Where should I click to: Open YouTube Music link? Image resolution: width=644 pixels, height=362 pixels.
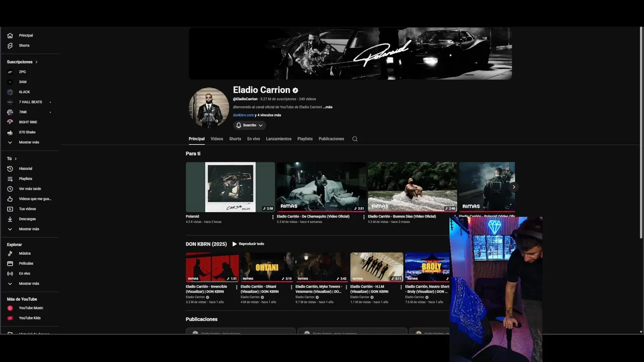click(30, 308)
